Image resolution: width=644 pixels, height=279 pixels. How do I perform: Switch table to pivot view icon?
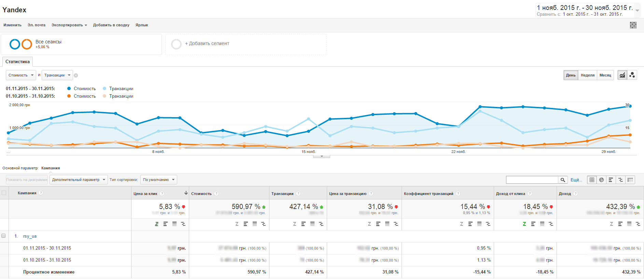coord(630,180)
